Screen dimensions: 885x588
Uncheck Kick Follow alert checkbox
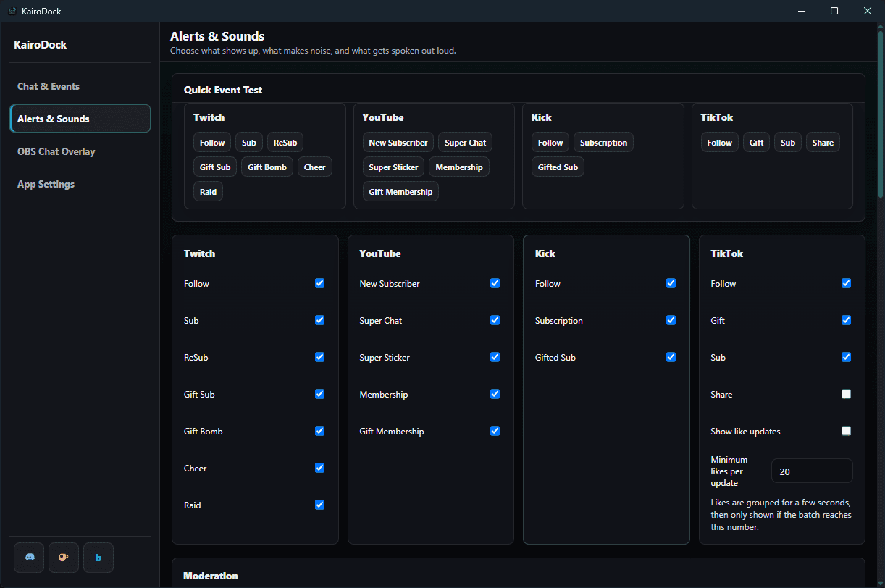pos(671,283)
